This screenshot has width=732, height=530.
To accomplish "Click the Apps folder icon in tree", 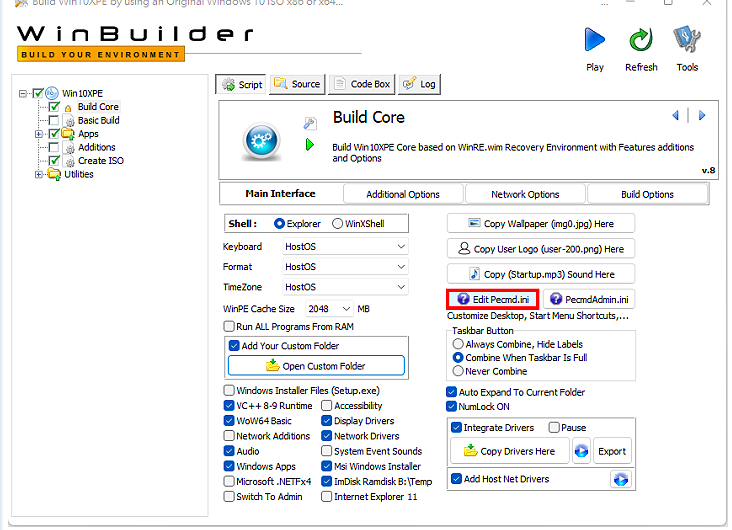I will (x=68, y=134).
